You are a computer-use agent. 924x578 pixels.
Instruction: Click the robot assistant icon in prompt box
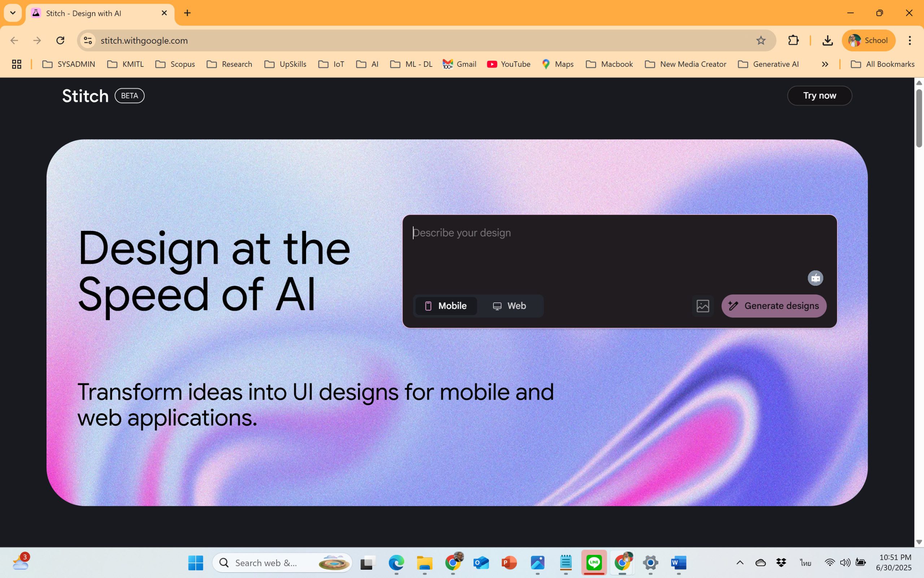point(815,278)
